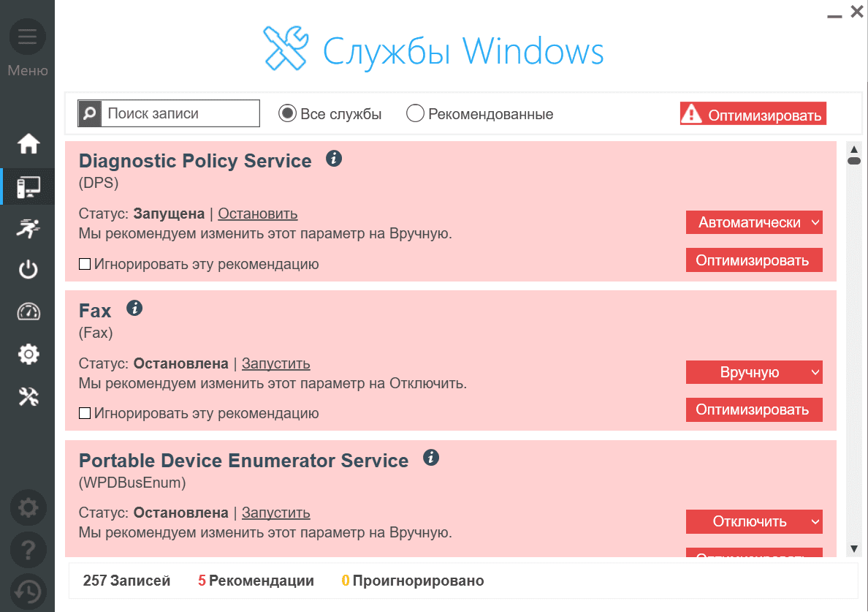Tick ignore recommendation checkbox for Diagnostic Policy Service
Viewport: 868px width, 612px height.
coord(85,264)
